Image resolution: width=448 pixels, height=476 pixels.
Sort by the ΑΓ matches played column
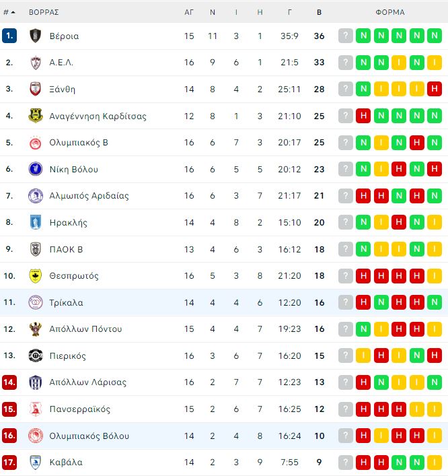point(189,12)
